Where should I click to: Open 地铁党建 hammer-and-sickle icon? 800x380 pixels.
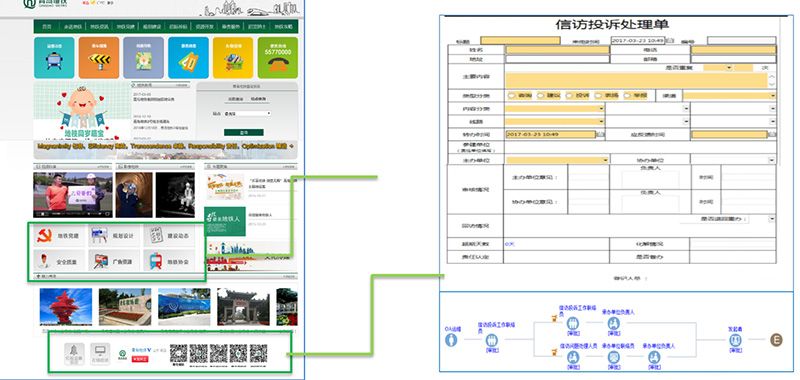45,235
